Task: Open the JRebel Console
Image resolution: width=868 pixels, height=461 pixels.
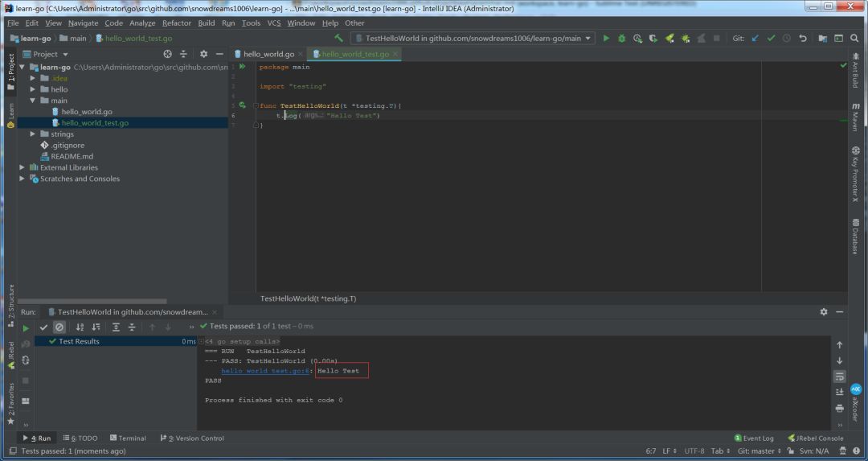Action: click(816, 438)
